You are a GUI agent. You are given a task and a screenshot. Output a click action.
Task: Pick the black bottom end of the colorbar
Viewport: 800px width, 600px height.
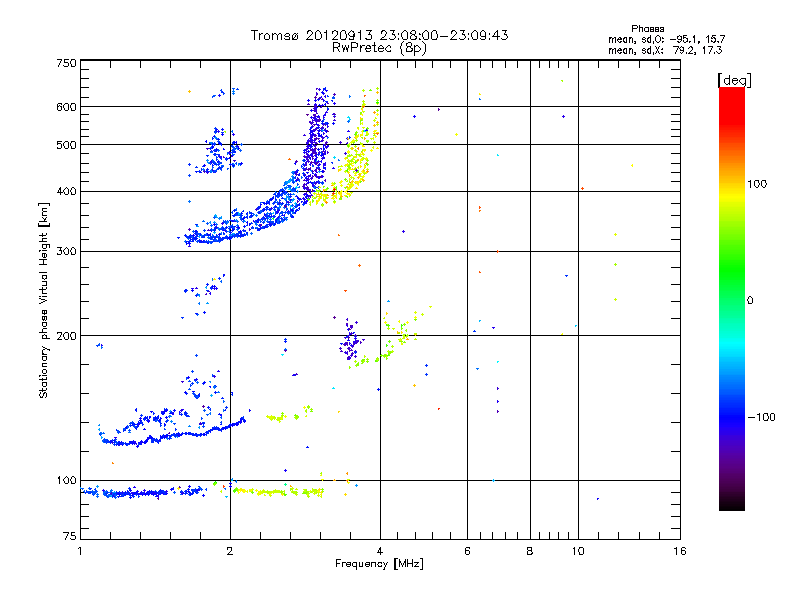pyautogui.click(x=732, y=505)
